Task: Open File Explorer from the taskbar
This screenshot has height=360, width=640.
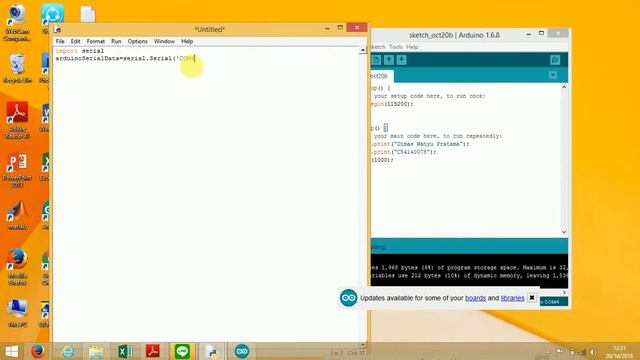Action: tap(96, 351)
